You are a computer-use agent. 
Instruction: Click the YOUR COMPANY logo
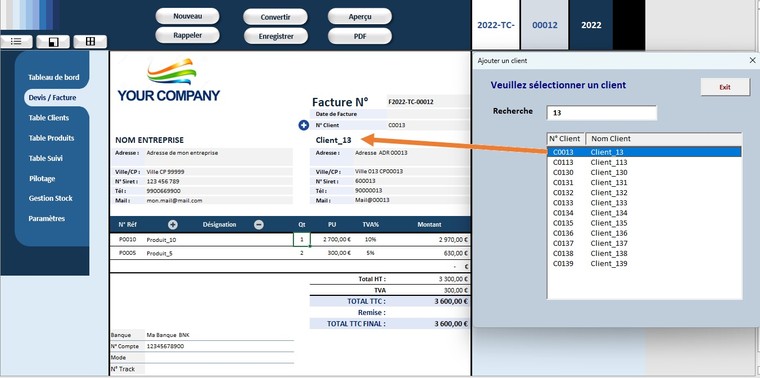tap(169, 80)
